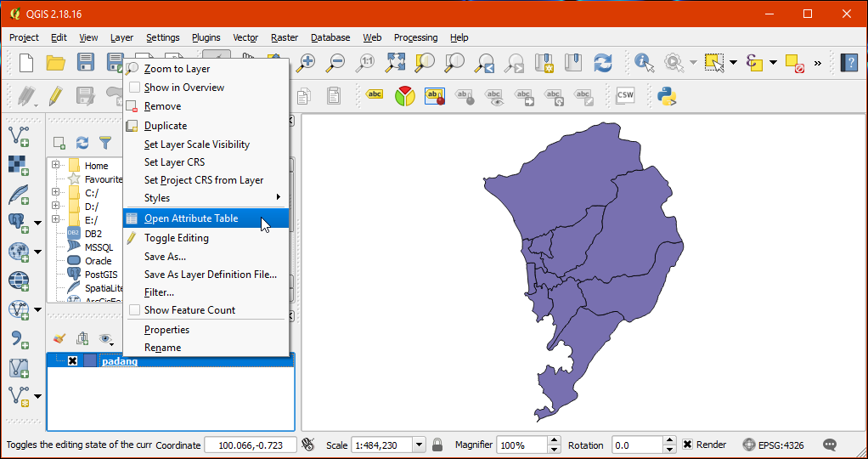This screenshot has height=459, width=868.
Task: Toggle extents display next to Coordinate field
Action: pyautogui.click(x=308, y=445)
